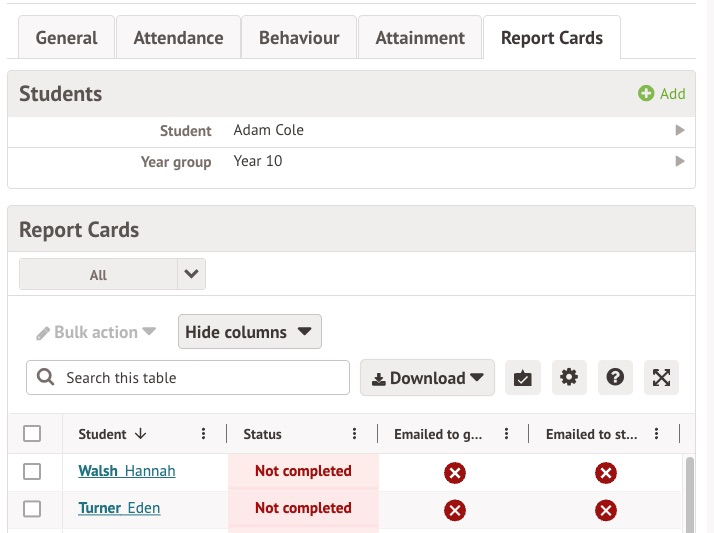The width and height of the screenshot is (714, 533).
Task: Switch to the Attendance tab
Action: pos(179,38)
